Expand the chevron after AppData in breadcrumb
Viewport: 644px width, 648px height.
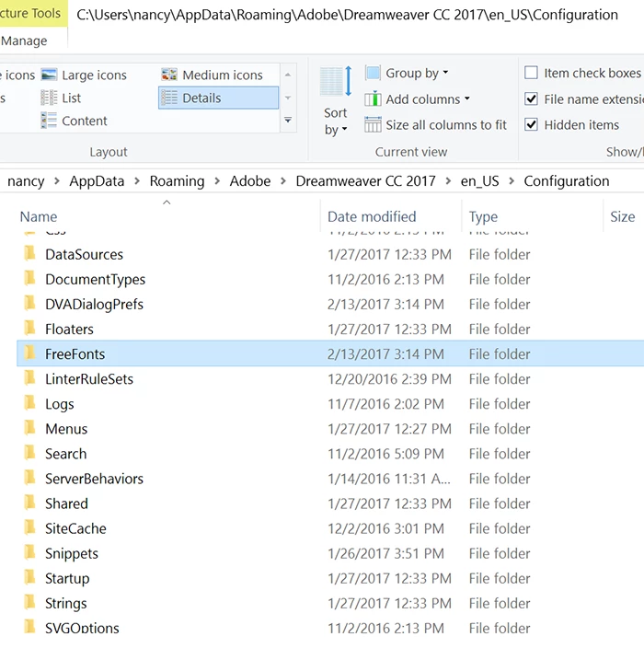[137, 181]
